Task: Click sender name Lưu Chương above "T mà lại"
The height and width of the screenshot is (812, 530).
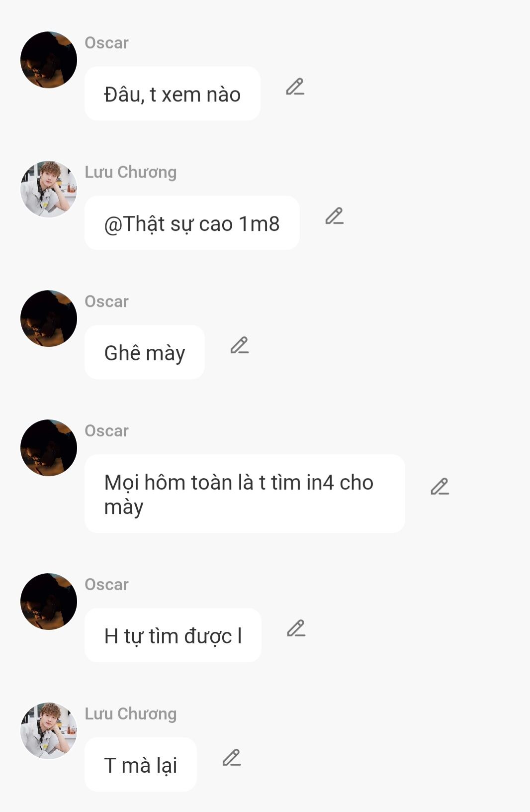Action: click(x=131, y=713)
